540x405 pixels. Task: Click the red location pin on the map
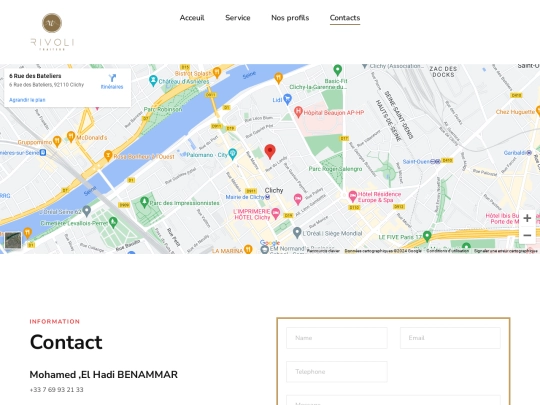point(270,152)
